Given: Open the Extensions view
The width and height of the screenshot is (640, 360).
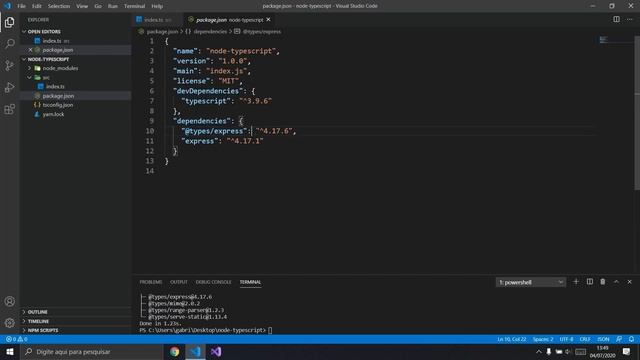Looking at the screenshot, I should [10, 109].
